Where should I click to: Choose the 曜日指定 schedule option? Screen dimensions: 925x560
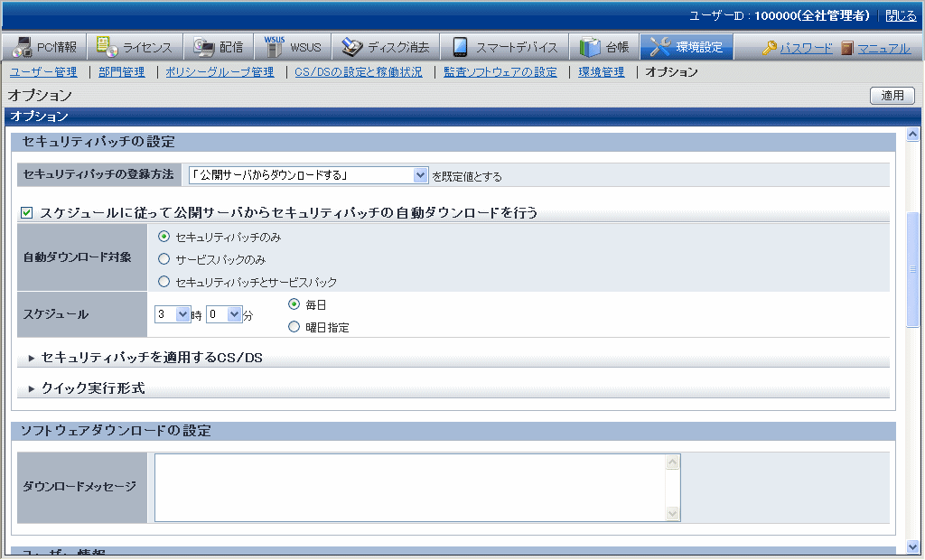pyautogui.click(x=294, y=327)
